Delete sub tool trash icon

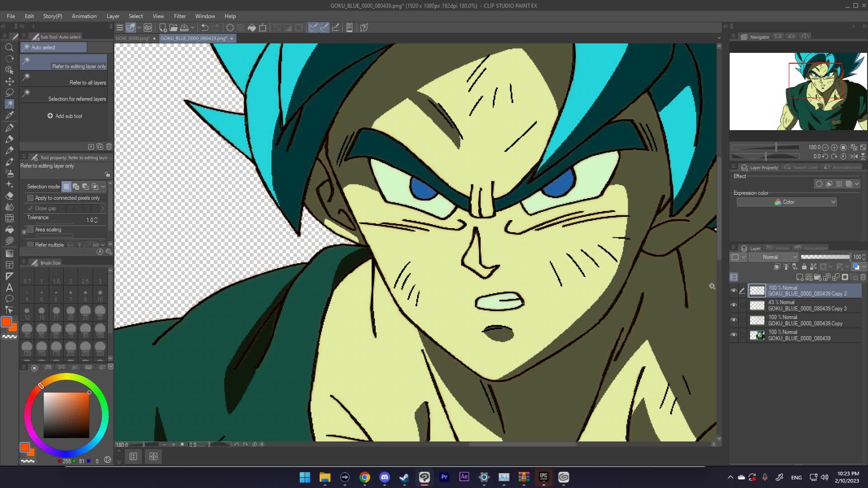[x=109, y=146]
